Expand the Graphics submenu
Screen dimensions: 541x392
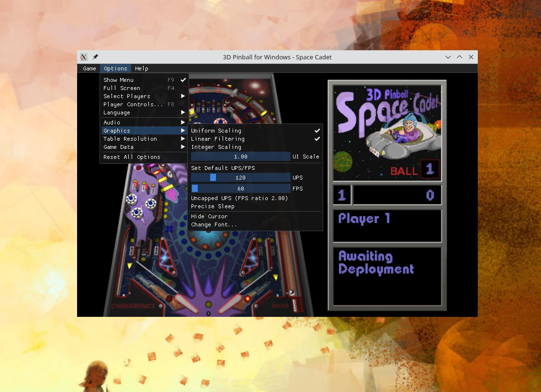[x=144, y=131]
